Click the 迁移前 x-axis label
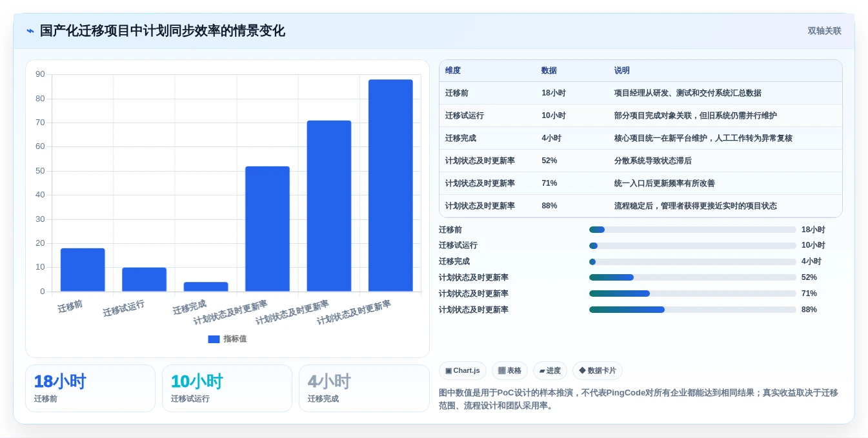Image resolution: width=868 pixels, height=438 pixels. pyautogui.click(x=70, y=306)
